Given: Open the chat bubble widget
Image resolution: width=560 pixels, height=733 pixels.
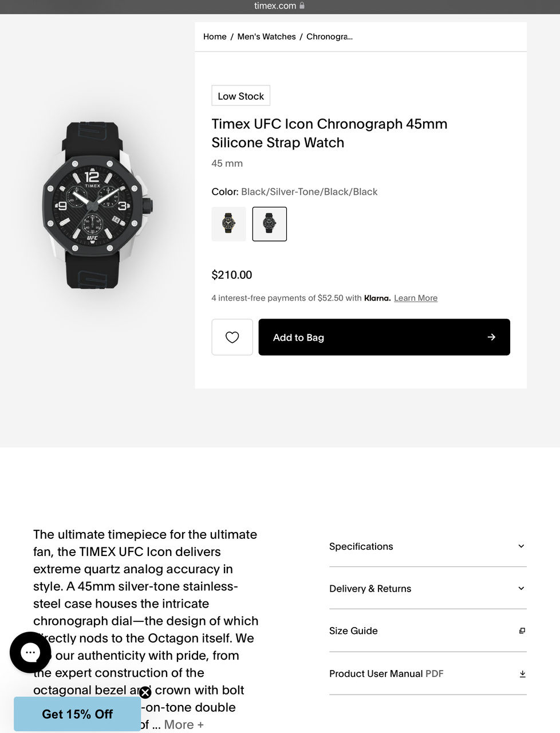Looking at the screenshot, I should (x=30, y=652).
